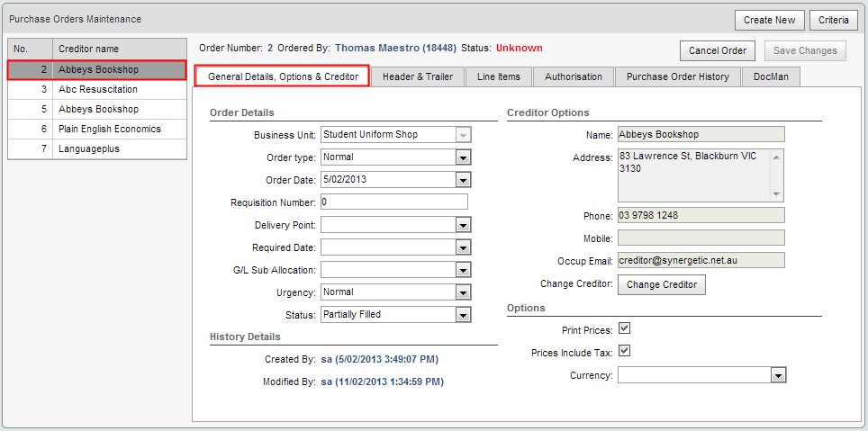
Task: Switch to the Line Items tab
Action: tap(498, 76)
